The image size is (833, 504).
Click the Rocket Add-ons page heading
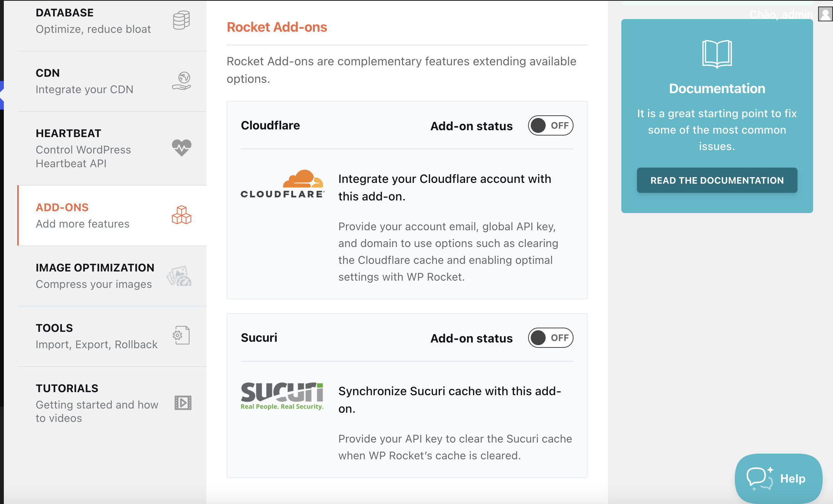[x=277, y=27]
